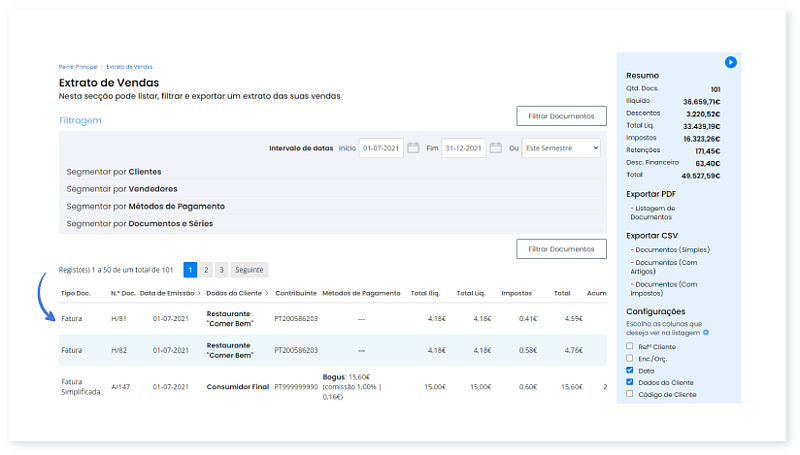Sort by Data de Emissão column

170,293
